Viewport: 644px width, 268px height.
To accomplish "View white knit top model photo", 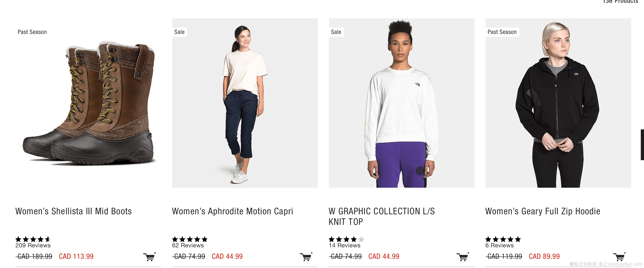I will pyautogui.click(x=401, y=103).
